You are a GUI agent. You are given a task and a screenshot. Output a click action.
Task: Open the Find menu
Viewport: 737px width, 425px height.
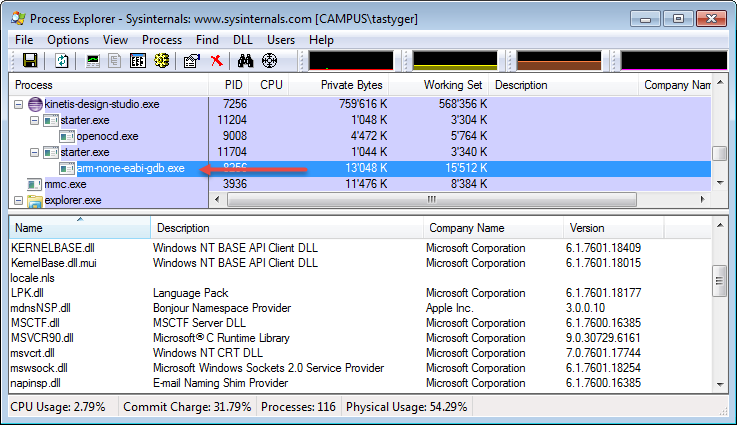pyautogui.click(x=207, y=40)
